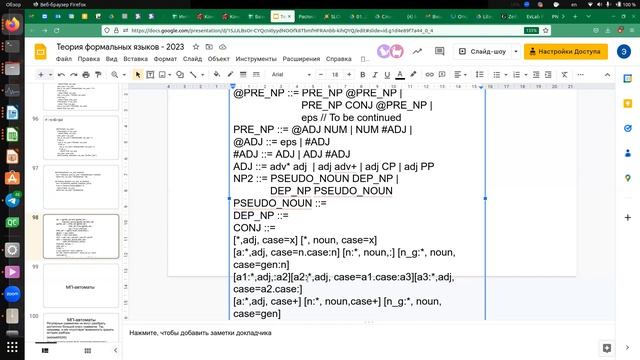640x360 pixels.
Task: Choose the text box tool
Action: pyautogui.click(x=150, y=75)
